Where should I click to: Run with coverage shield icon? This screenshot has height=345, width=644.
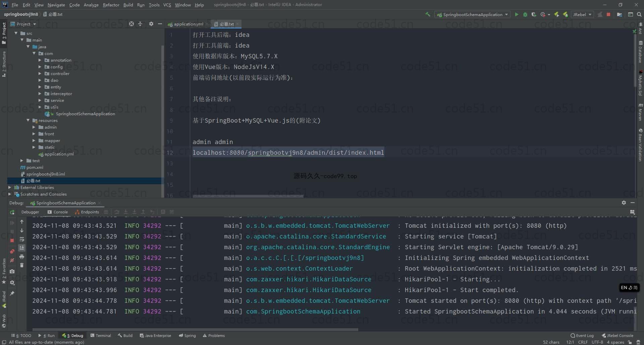534,14
